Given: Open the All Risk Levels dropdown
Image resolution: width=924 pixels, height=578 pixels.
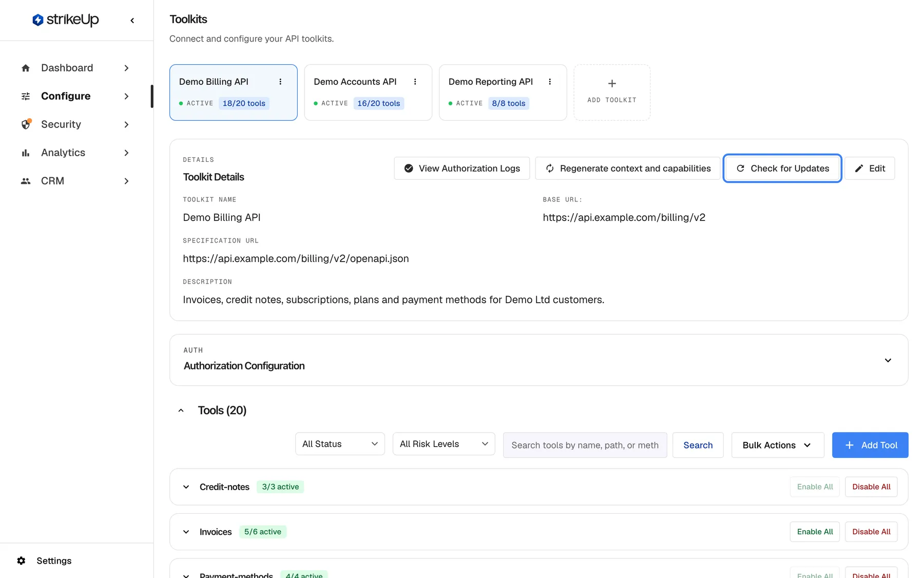Looking at the screenshot, I should click(x=444, y=444).
